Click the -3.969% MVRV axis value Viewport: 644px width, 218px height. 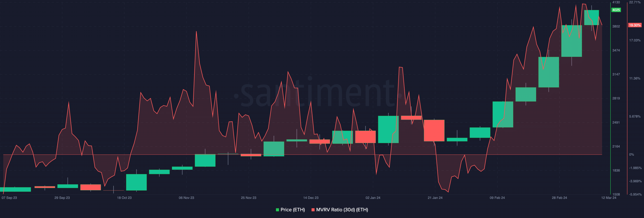(635, 181)
